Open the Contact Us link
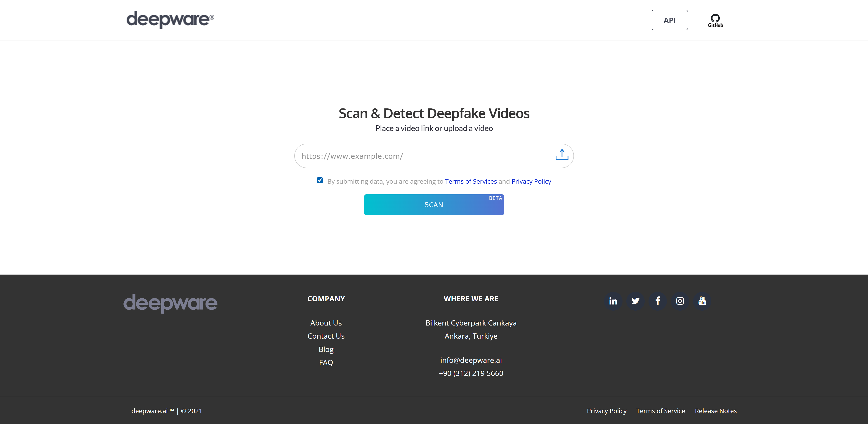Viewport: 868px width, 424px height. pos(326,336)
